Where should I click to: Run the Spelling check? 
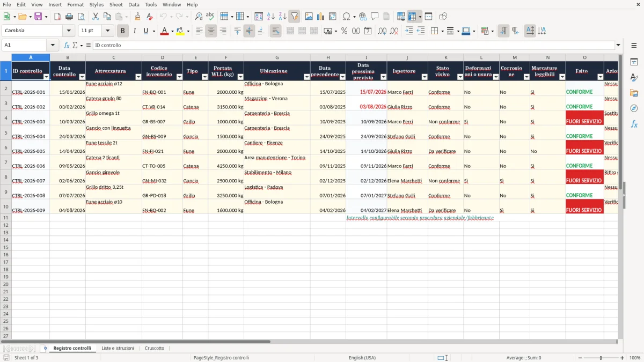(210, 17)
